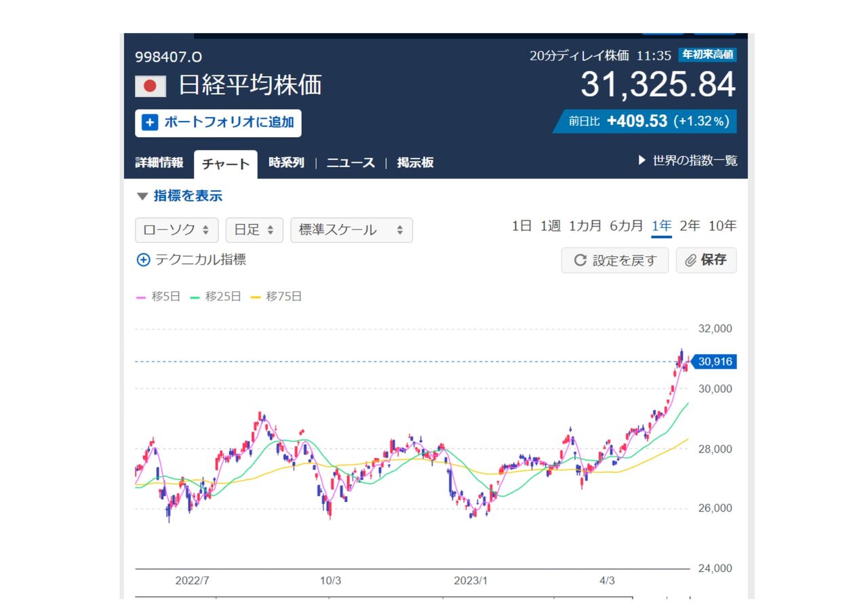Viewport: 868px width, 614px height.
Task: Reset chart via 設定を戻す button
Action: [614, 261]
